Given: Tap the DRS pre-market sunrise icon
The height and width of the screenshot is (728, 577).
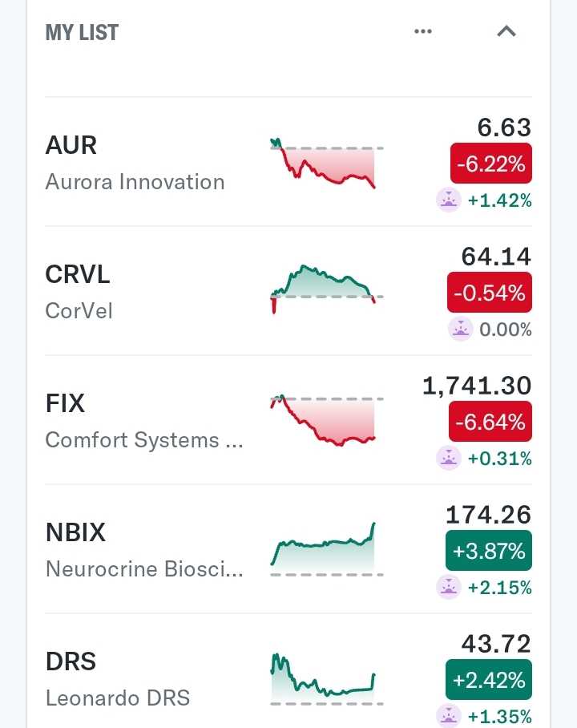Looking at the screenshot, I should tap(449, 715).
